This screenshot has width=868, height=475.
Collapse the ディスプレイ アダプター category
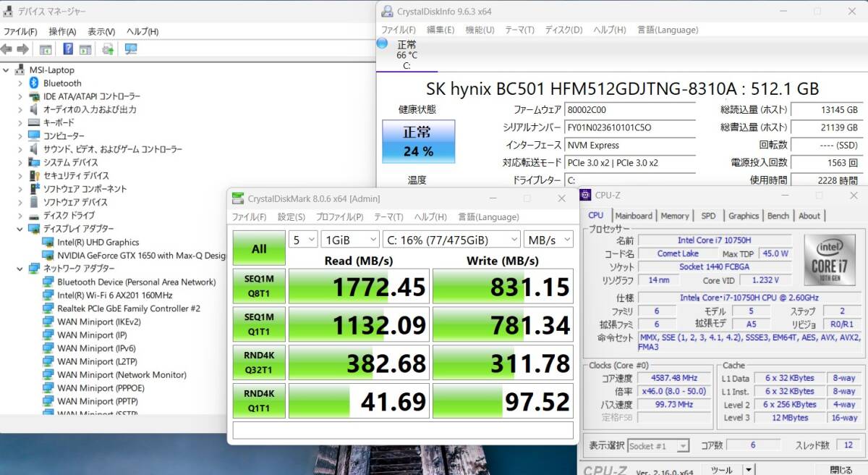point(20,229)
